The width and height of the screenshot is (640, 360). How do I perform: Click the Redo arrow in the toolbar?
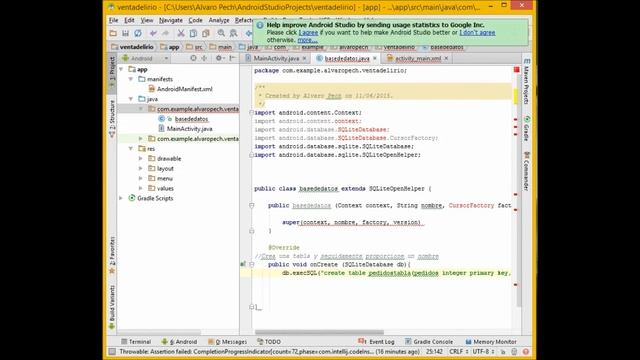coord(165,33)
